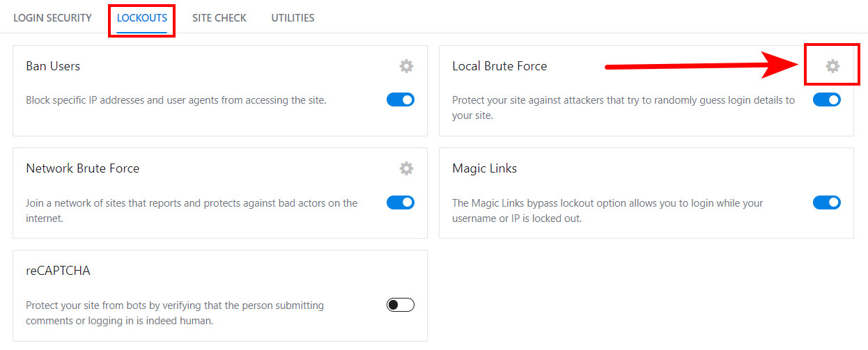This screenshot has width=868, height=350.
Task: Click the Network Brute Force heading
Action: [x=83, y=168]
